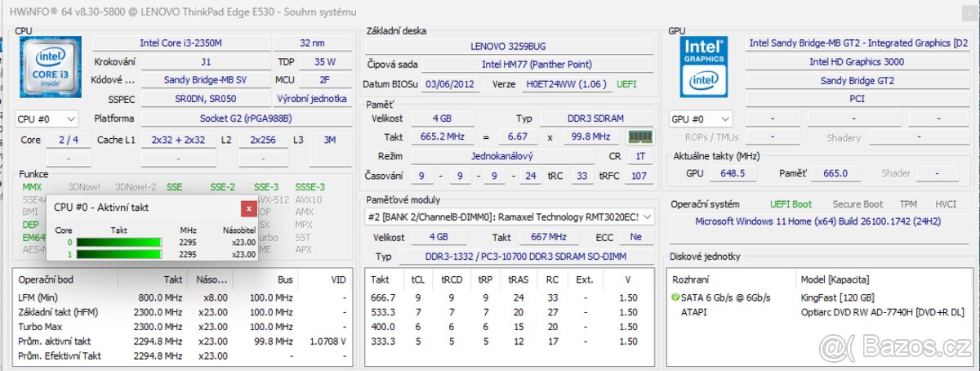Click the 1.0708 V VID value
The image size is (980, 371).
[330, 341]
